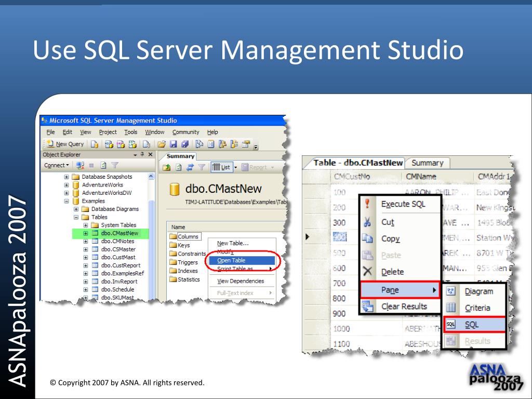Open the Tools menu

pyautogui.click(x=130, y=132)
